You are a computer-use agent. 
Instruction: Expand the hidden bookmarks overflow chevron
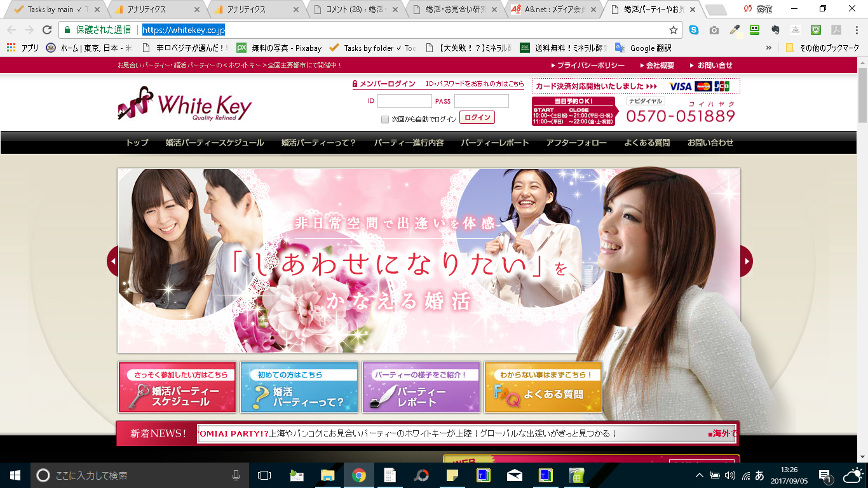(769, 48)
